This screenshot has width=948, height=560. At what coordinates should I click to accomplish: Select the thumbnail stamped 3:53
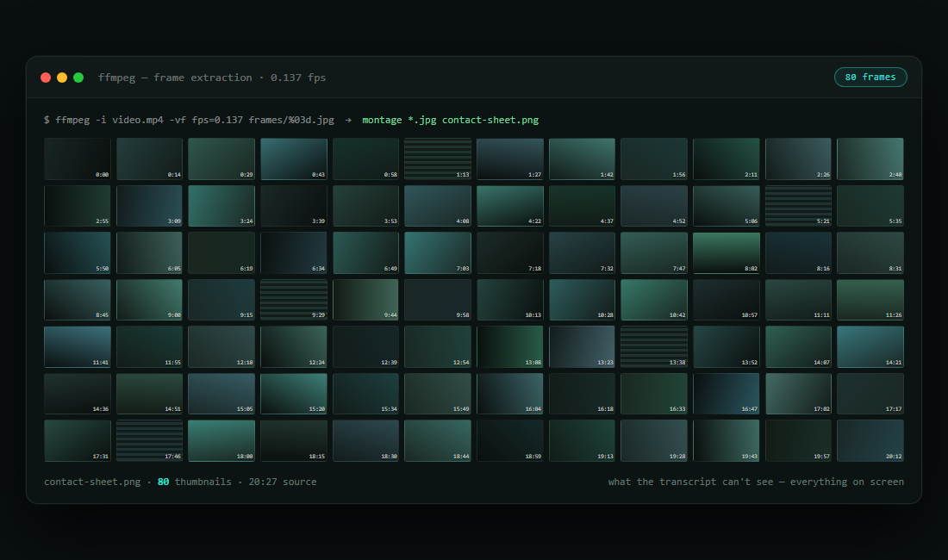[x=365, y=206]
